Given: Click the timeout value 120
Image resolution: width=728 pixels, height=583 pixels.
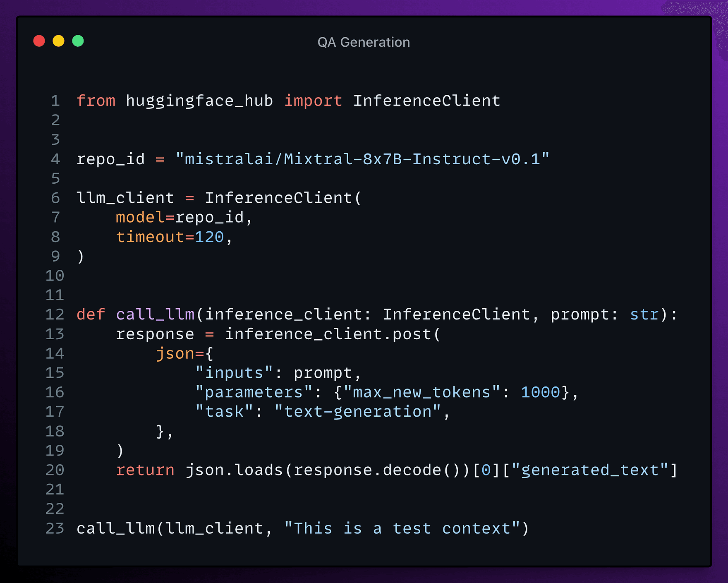Looking at the screenshot, I should tap(209, 237).
